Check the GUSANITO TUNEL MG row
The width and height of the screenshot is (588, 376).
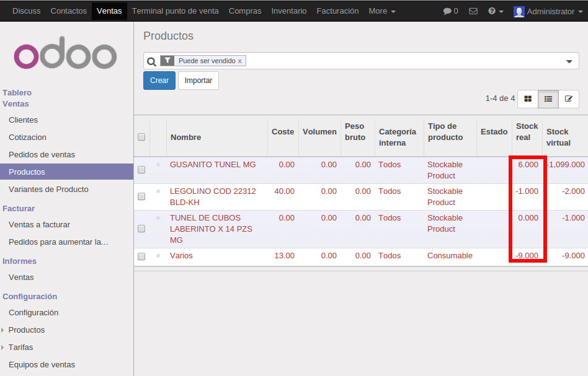[141, 170]
